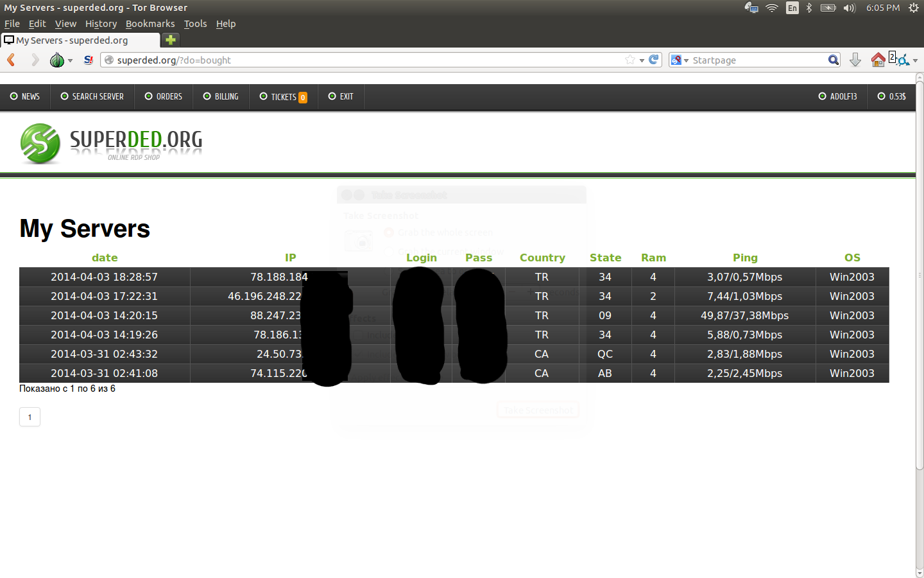Select the My Servers - superded.org tab

click(80, 40)
